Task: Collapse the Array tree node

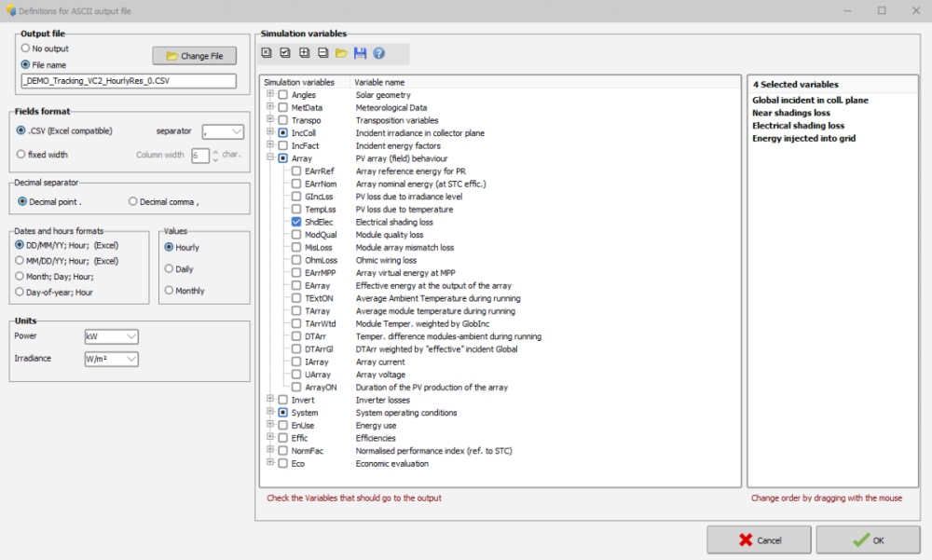Action: click(270, 158)
